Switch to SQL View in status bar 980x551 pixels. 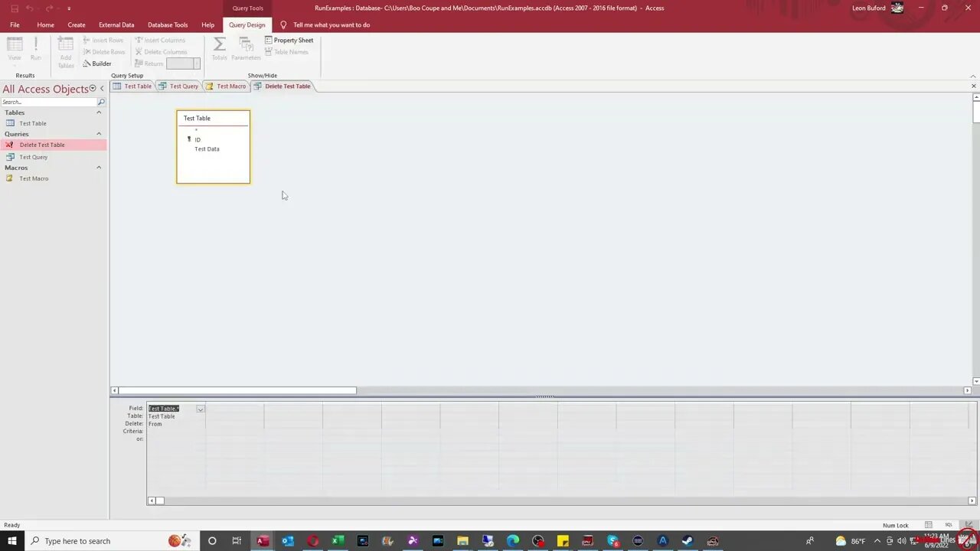[x=949, y=525]
